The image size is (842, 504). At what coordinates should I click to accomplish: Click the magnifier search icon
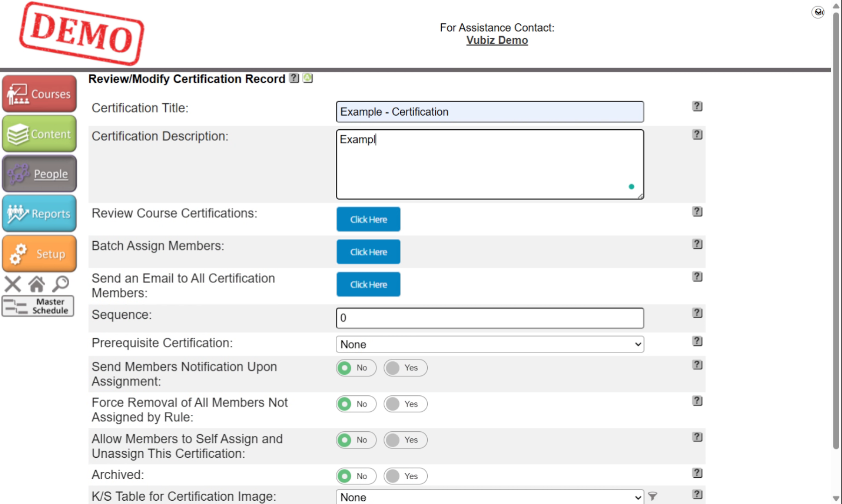[61, 284]
